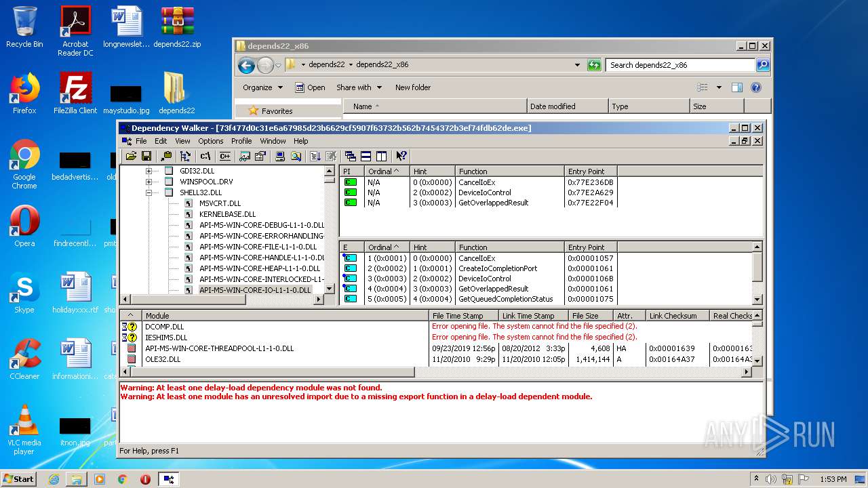Select API-MS-WIN-CORE-IO-L1-1-0.DLL tree item
This screenshot has width=868, height=488.
click(x=255, y=290)
